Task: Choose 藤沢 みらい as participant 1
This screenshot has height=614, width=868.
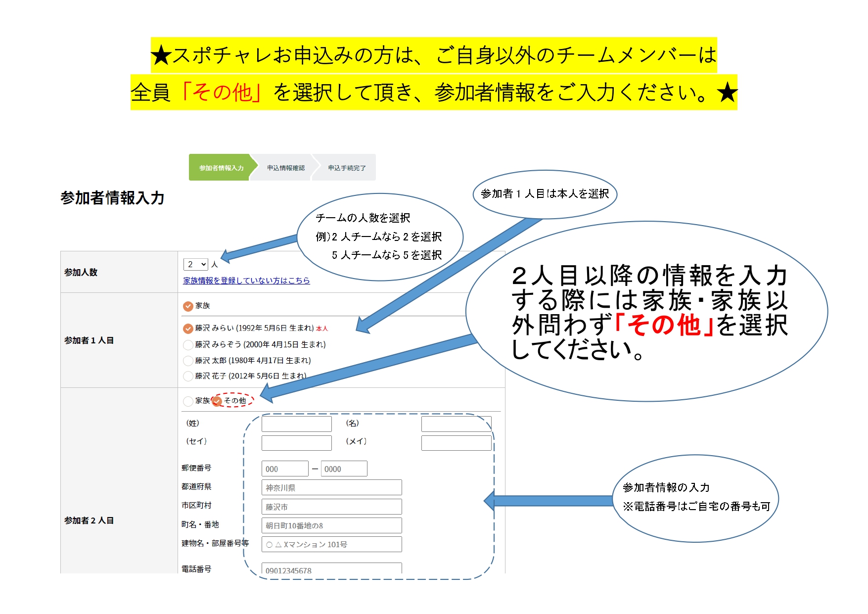Action: tap(188, 329)
